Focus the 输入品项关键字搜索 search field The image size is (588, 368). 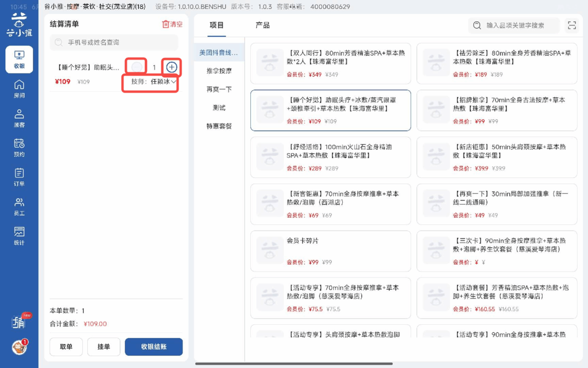tap(514, 25)
